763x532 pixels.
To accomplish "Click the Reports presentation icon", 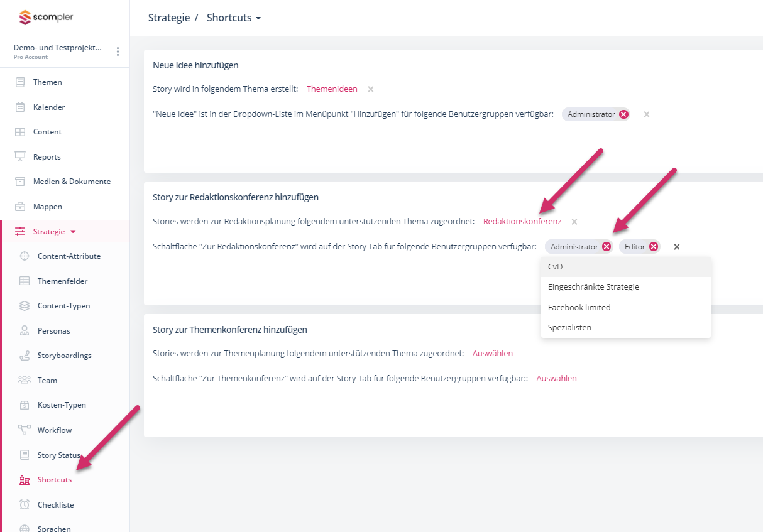I will click(20, 156).
